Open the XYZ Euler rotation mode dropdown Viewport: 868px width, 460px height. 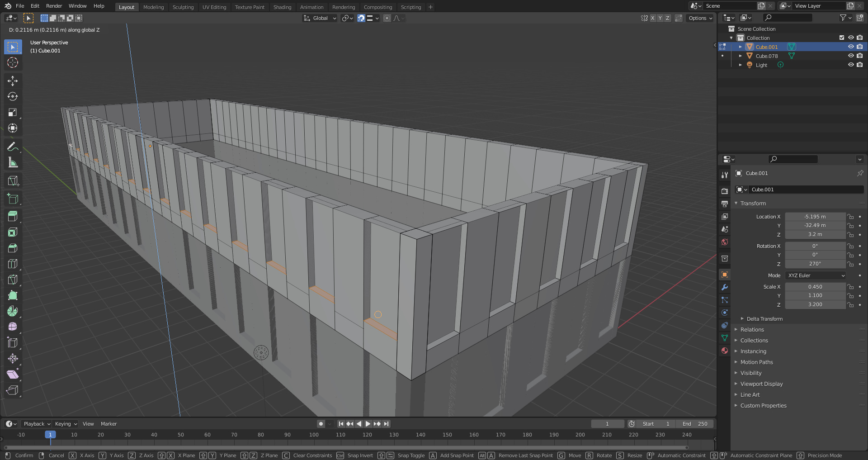[815, 275]
